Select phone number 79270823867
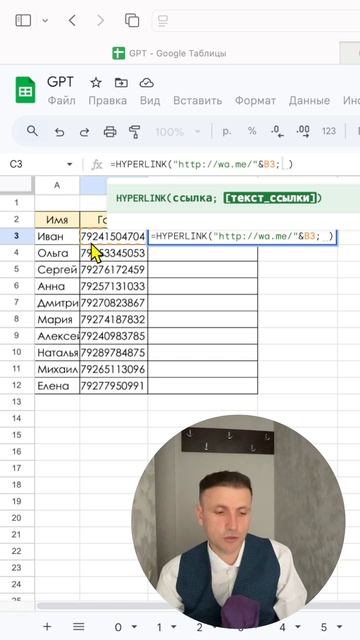This screenshot has width=360, height=640. 113,303
